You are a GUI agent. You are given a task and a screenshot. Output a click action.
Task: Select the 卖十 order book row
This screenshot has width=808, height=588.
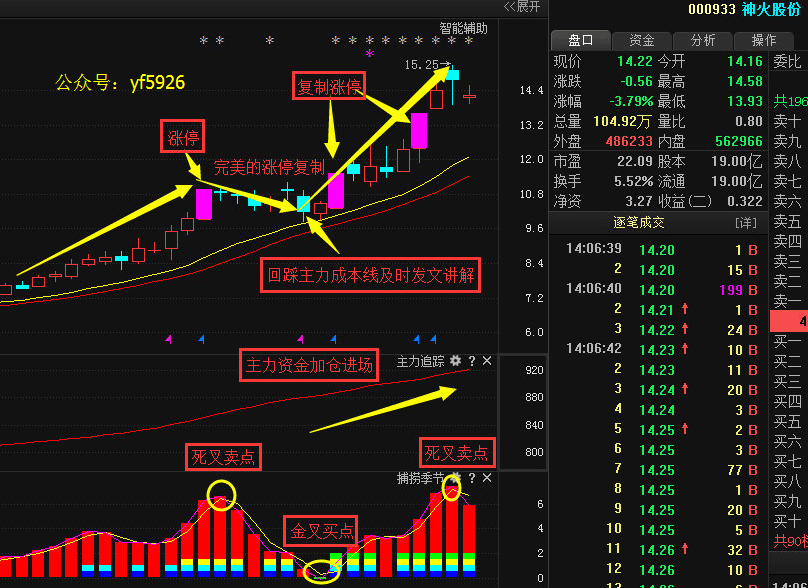point(788,121)
